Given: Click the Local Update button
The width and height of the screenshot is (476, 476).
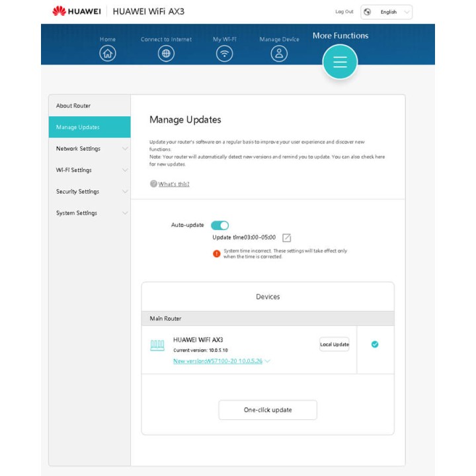Looking at the screenshot, I should (335, 344).
